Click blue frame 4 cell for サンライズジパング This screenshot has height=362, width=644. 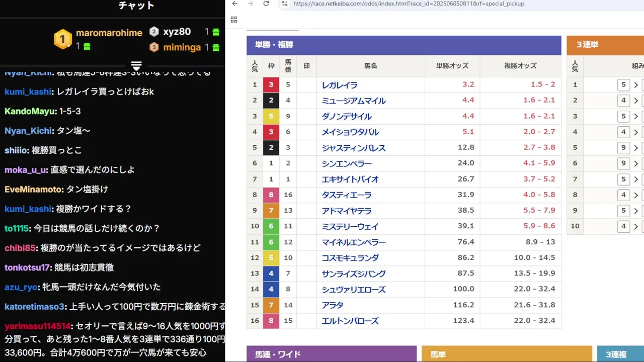(x=271, y=274)
